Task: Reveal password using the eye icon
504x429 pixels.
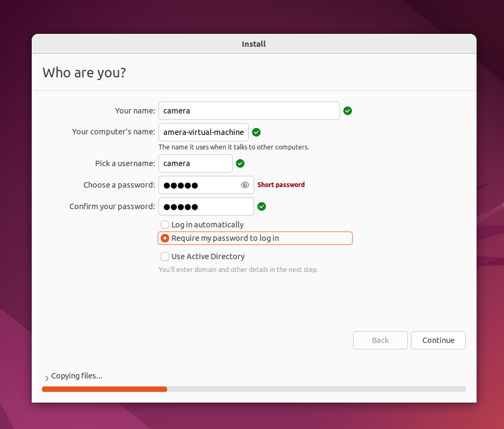Action: [x=245, y=185]
